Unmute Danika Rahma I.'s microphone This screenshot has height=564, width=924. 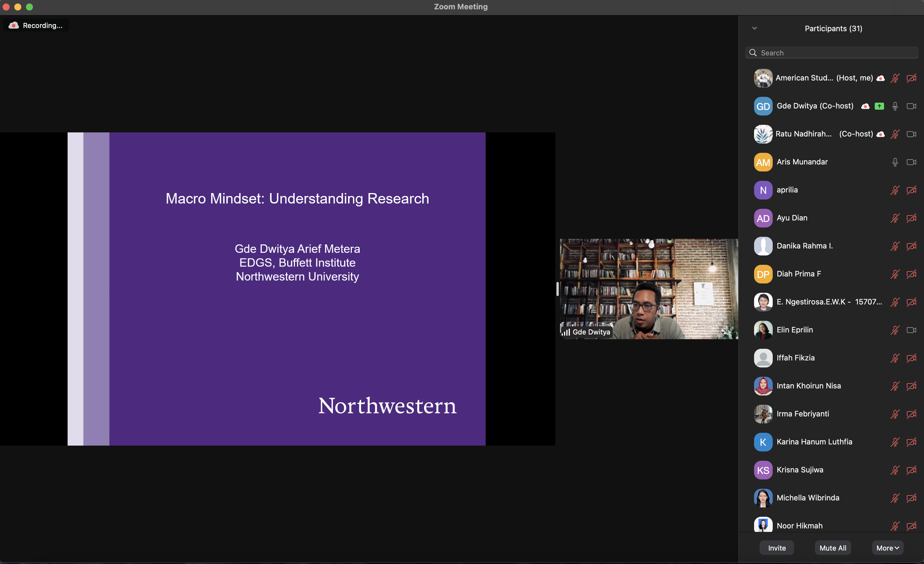pos(895,246)
